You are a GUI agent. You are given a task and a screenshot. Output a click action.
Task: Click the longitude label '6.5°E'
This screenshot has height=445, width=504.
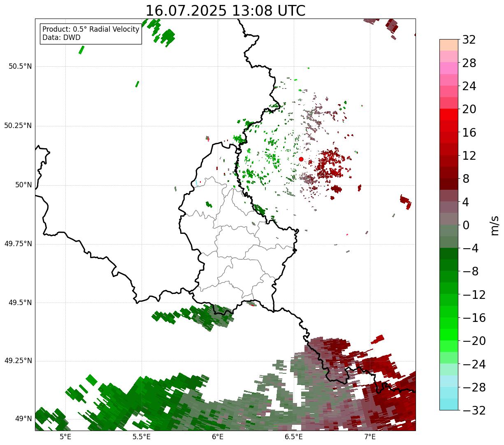294,437
